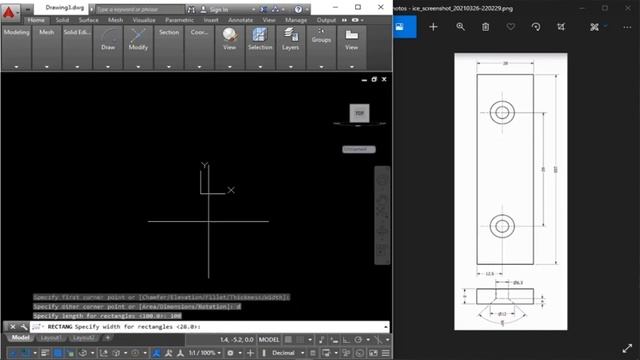Screen dimensions: 640x360
Task: Click the Autodesk Exchange X icon
Action: [264, 9]
